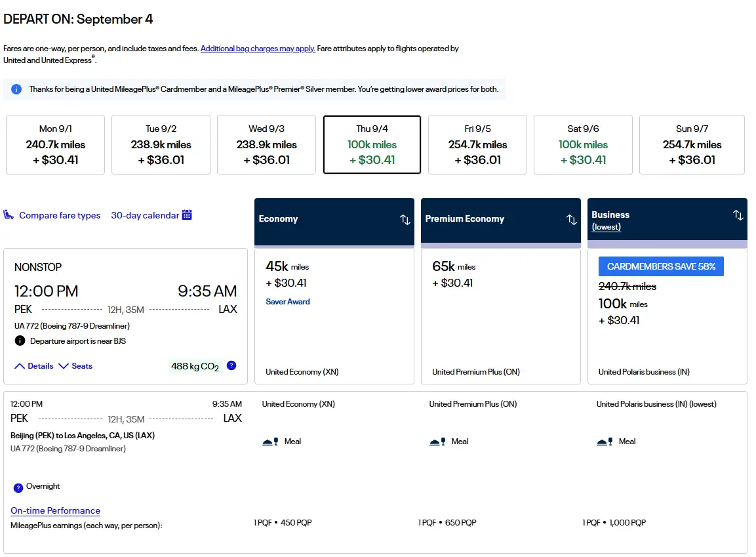This screenshot has height=557, width=756.
Task: Click the Beijing (PEK) to Los Angeles route text
Action: point(83,436)
